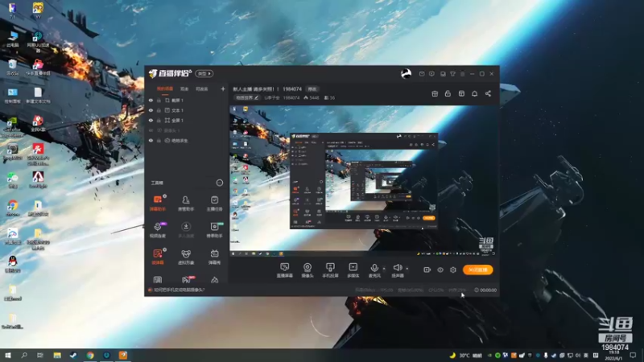Show the hidden 摄像头 1 source
644x362 pixels.
click(x=151, y=130)
